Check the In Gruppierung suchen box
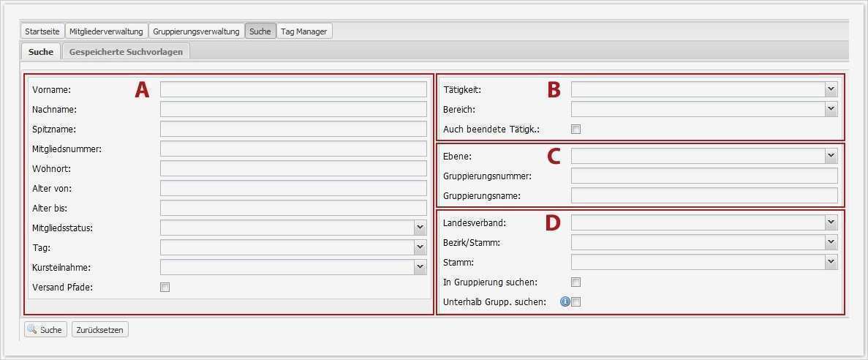Screen dimensions: 868x360 pos(576,282)
